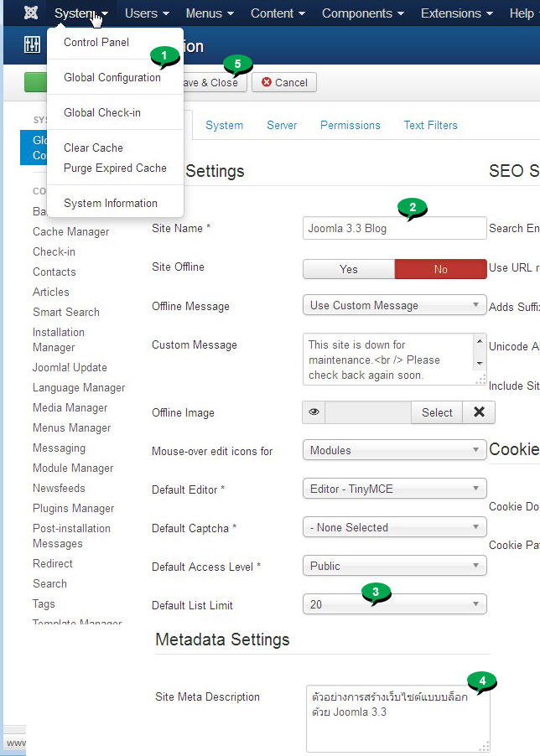Switch to the Permissions tab
This screenshot has height=756, width=540.
click(350, 126)
